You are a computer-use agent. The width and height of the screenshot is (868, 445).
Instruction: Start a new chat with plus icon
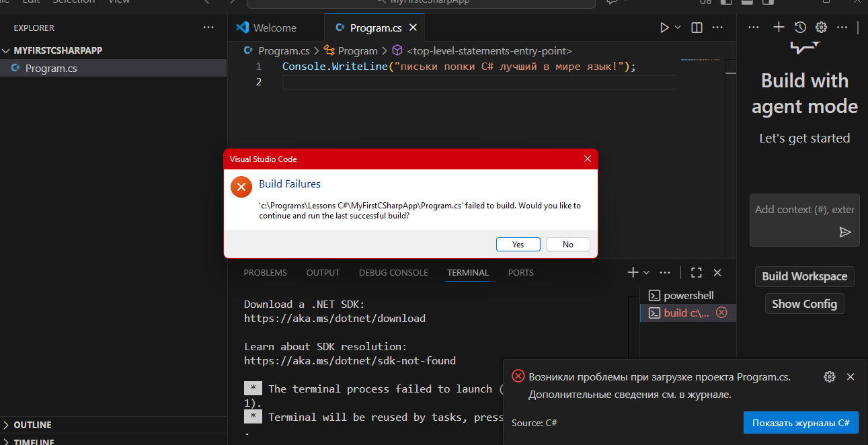point(779,27)
